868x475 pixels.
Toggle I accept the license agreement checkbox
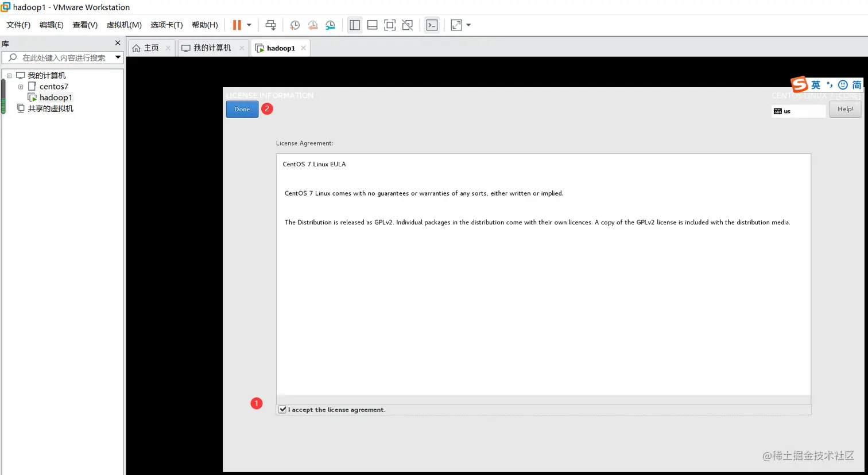[282, 410]
